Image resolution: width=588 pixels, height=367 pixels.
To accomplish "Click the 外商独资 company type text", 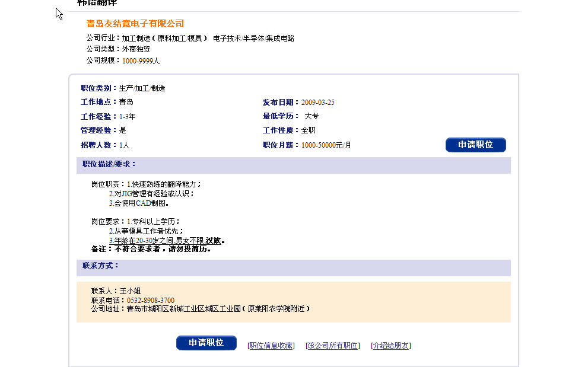I will point(136,49).
